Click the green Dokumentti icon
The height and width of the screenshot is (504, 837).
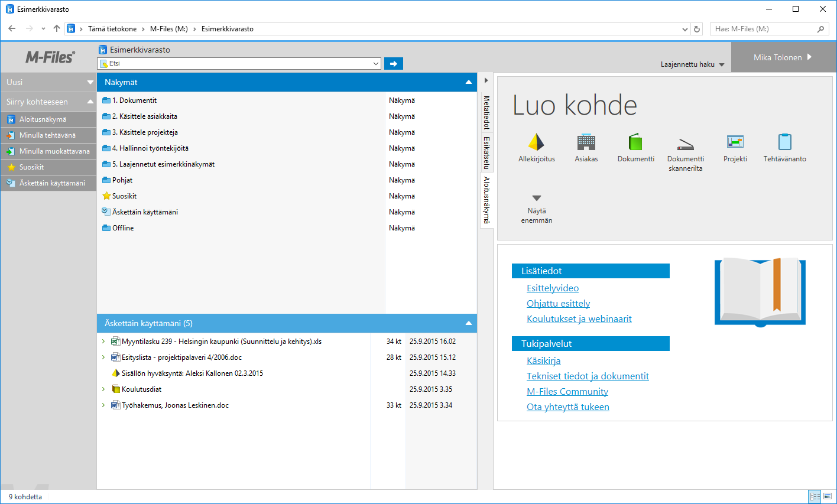click(635, 142)
